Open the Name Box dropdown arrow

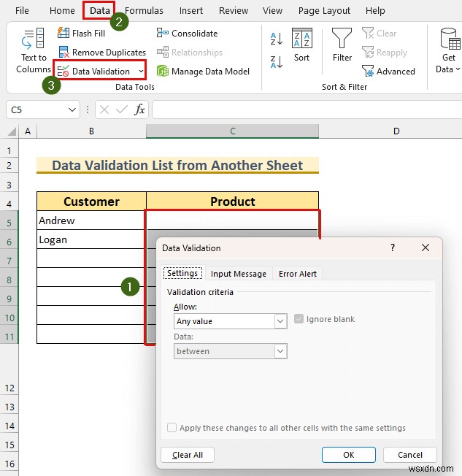72,110
